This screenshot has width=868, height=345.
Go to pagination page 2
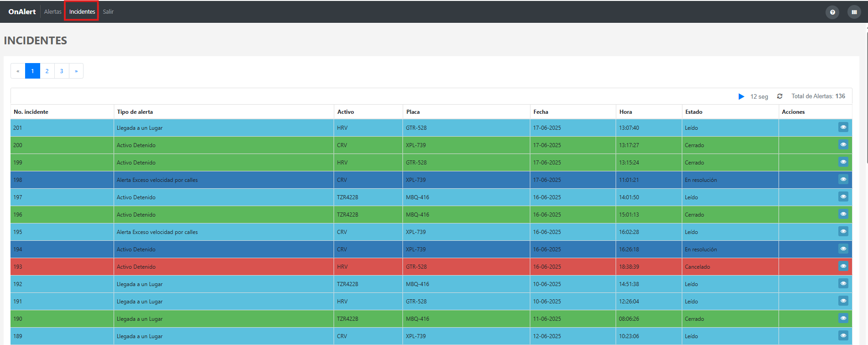click(47, 71)
